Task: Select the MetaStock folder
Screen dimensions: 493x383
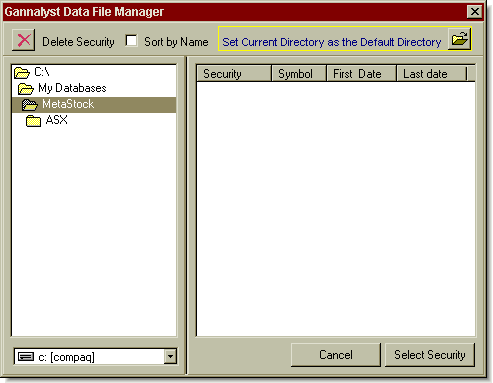Action: click(x=94, y=104)
